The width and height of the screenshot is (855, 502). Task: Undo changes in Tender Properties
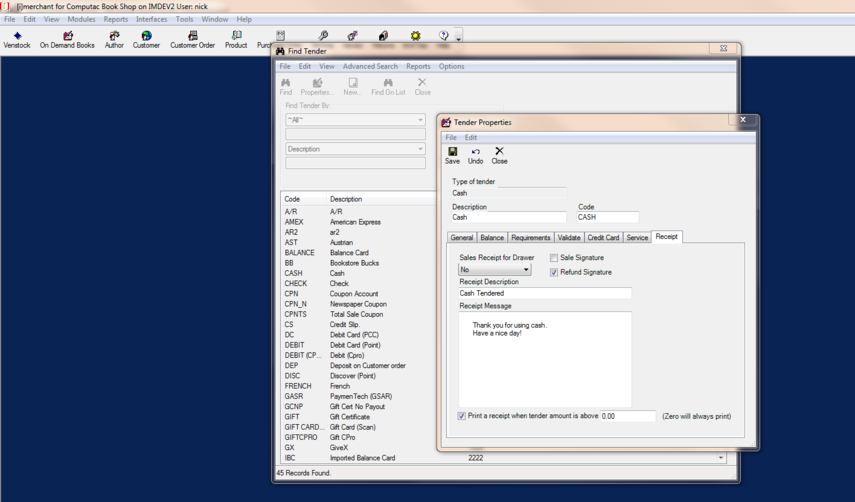475,155
